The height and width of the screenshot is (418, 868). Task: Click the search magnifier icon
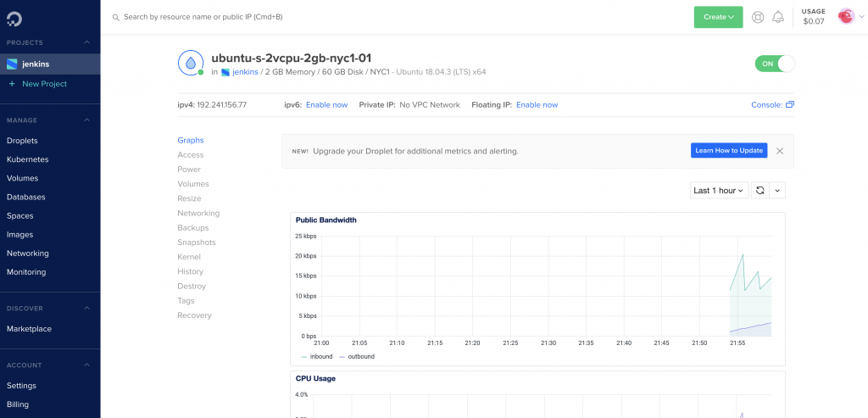(x=115, y=18)
